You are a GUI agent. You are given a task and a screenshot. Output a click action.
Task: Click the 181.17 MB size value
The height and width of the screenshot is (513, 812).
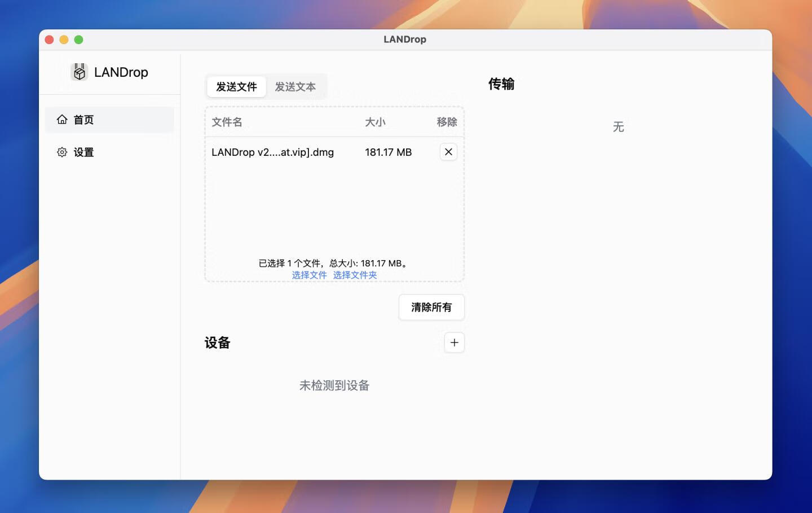(x=389, y=152)
